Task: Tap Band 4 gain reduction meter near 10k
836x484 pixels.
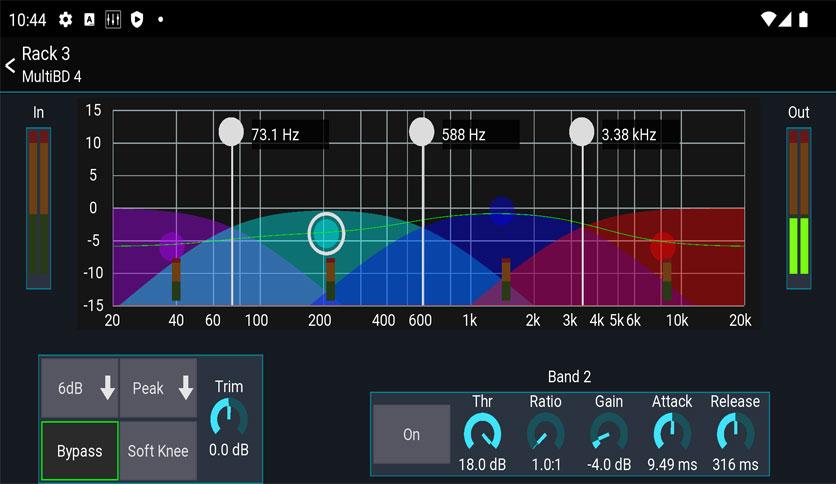Action: pyautogui.click(x=666, y=280)
